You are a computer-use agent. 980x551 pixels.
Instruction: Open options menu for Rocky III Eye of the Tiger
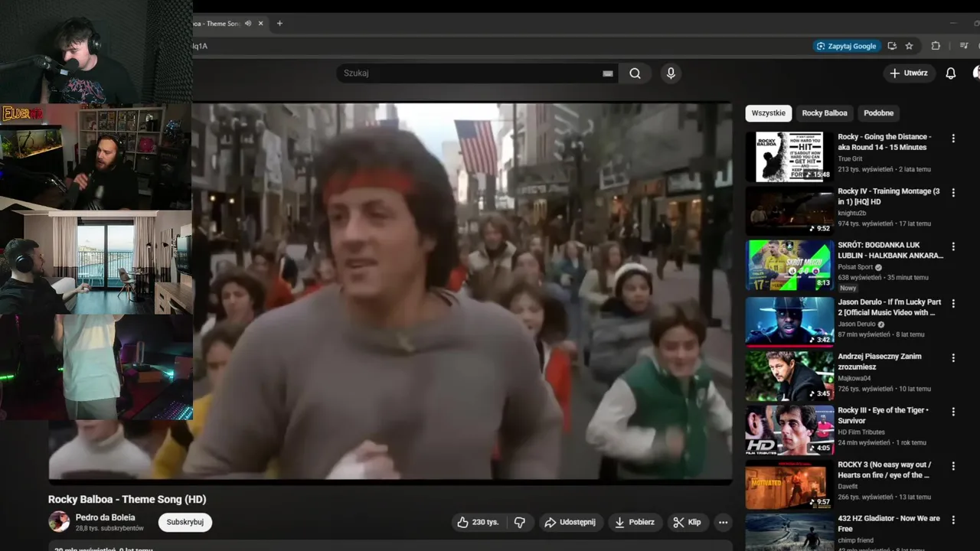(953, 412)
